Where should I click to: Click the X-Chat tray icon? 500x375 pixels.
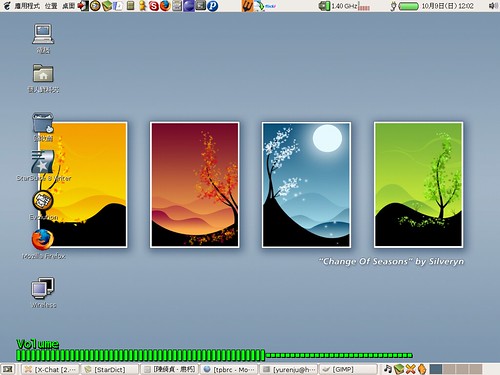[x=411, y=369]
